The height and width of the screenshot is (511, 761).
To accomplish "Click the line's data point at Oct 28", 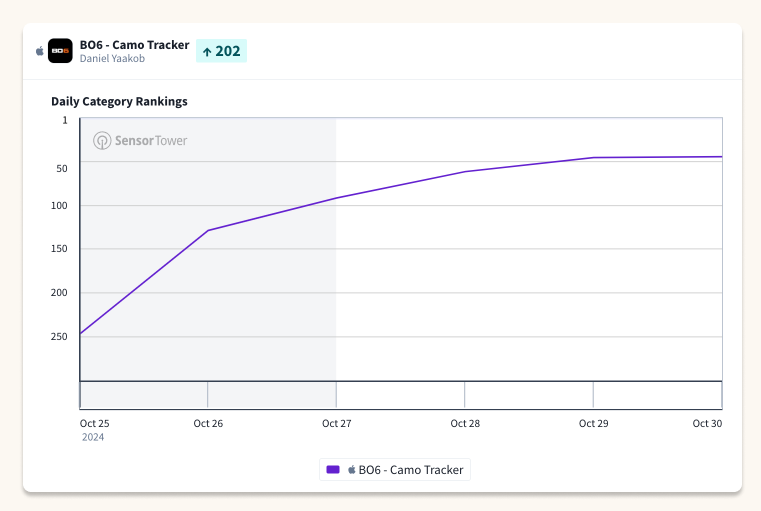I will pyautogui.click(x=465, y=172).
